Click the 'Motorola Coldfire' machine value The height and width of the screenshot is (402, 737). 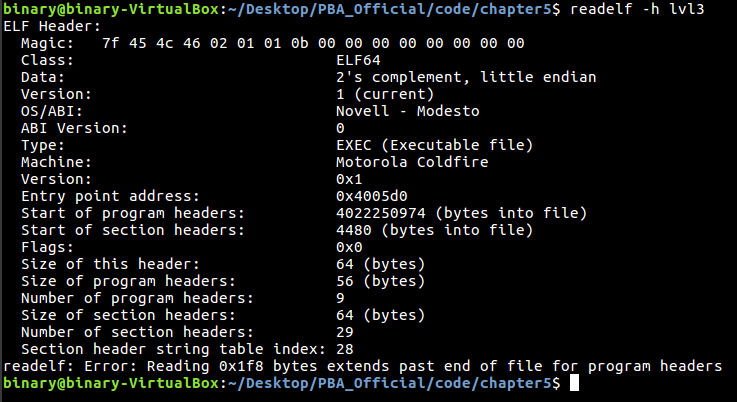pyautogui.click(x=412, y=162)
